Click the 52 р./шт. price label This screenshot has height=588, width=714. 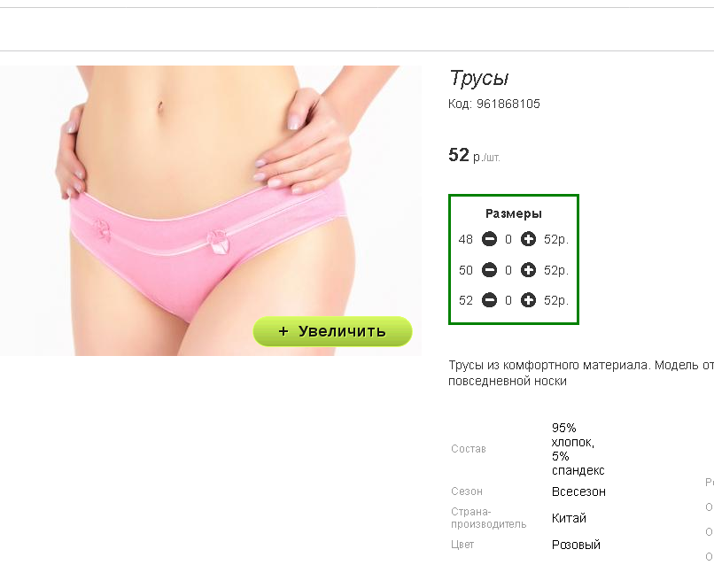point(474,155)
